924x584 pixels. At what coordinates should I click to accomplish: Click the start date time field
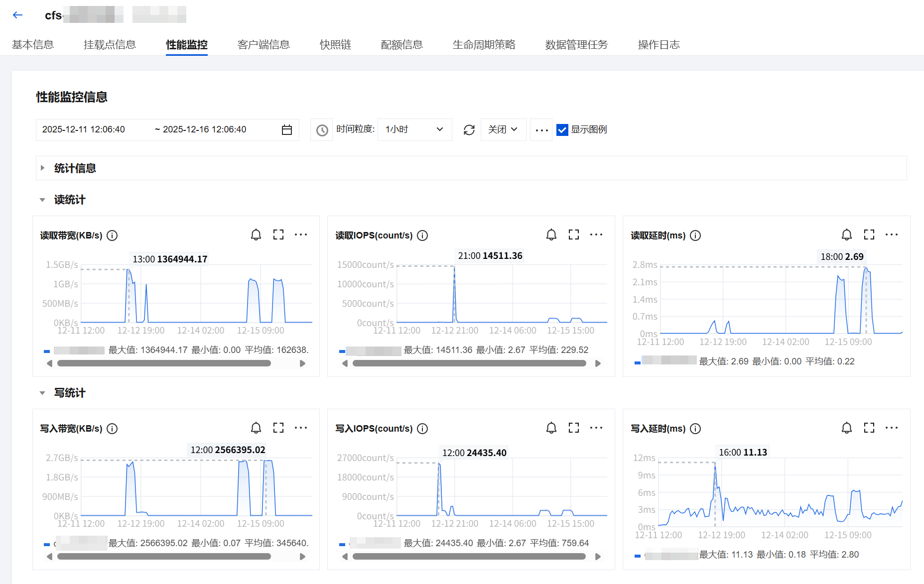coord(84,129)
